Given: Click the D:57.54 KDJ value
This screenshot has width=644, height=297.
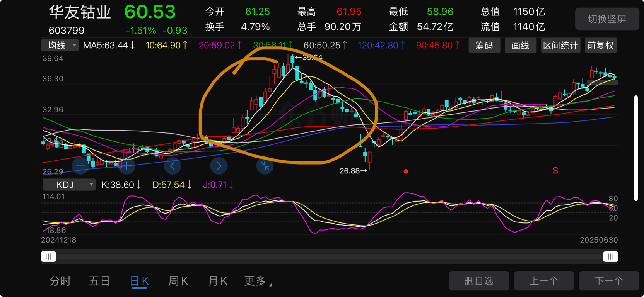Looking at the screenshot, I should point(172,185).
